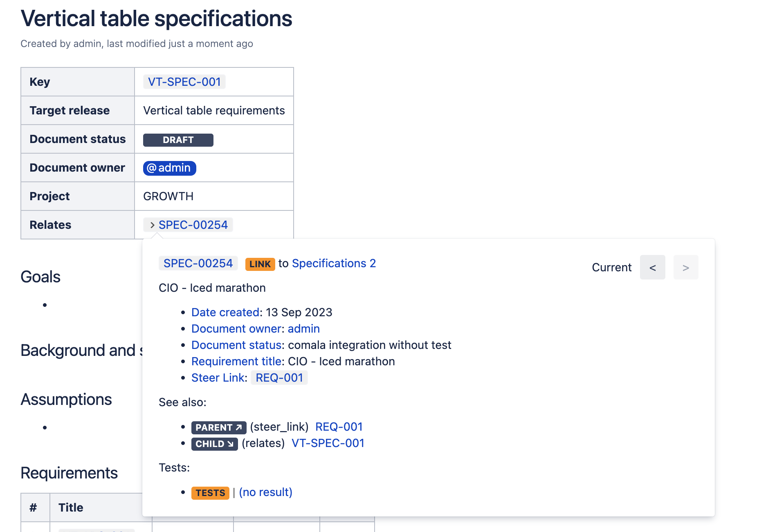Go to previous version with < button
777x532 pixels.
pyautogui.click(x=652, y=268)
